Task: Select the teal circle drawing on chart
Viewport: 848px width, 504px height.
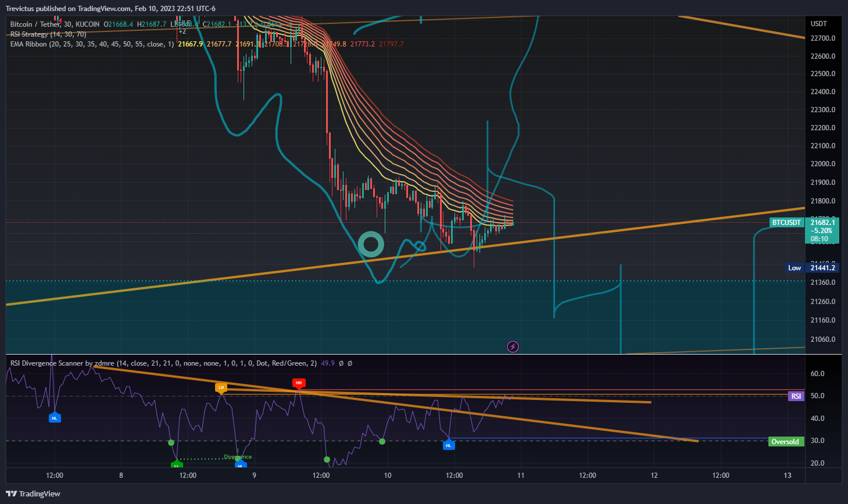Action: [371, 245]
